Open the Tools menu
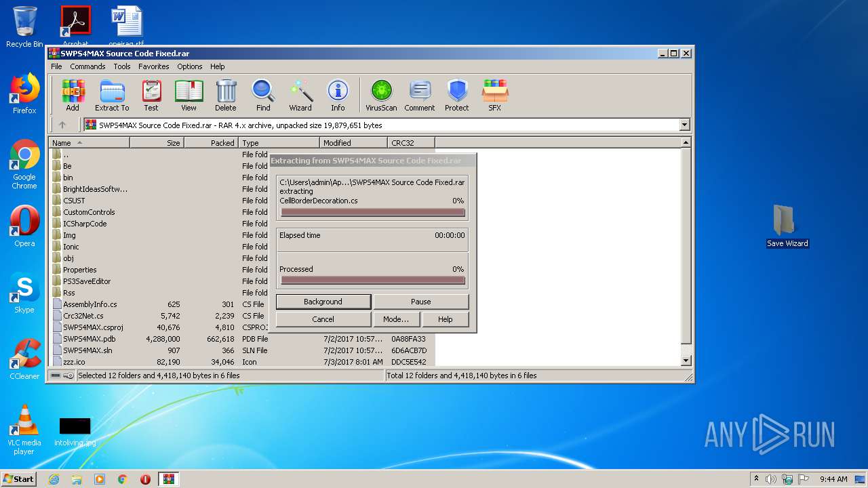 point(122,66)
